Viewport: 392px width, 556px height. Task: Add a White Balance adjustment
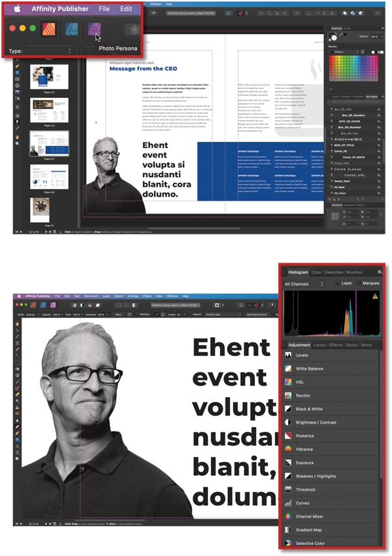331,368
